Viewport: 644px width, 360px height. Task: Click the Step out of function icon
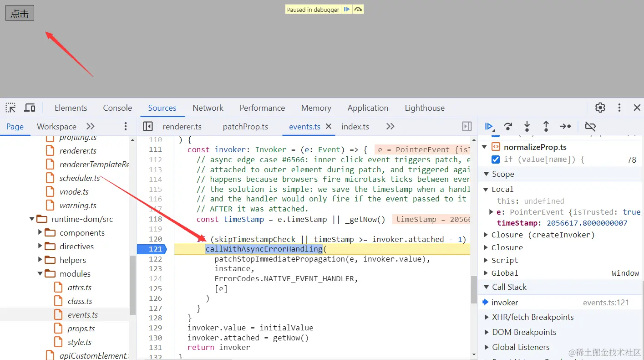tap(546, 127)
